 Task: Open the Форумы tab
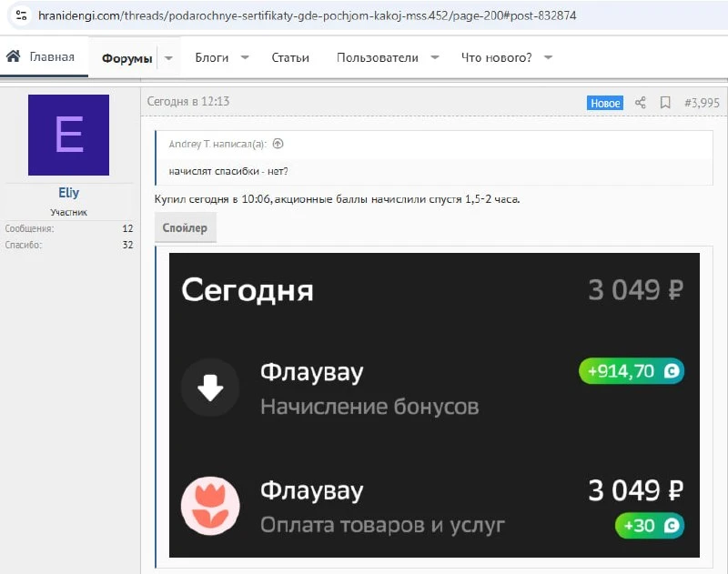(126, 58)
